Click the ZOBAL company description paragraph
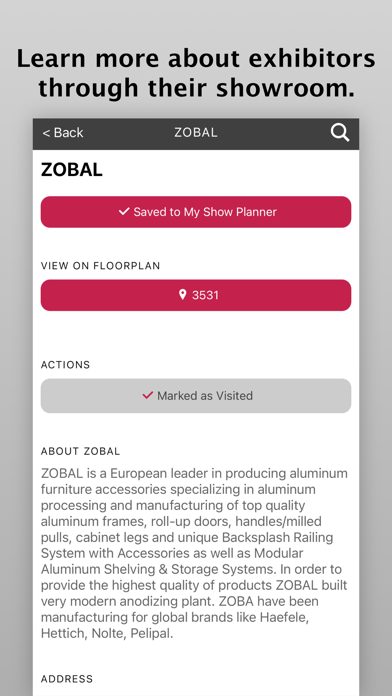Screen dimensions: 392x696 tap(194, 553)
